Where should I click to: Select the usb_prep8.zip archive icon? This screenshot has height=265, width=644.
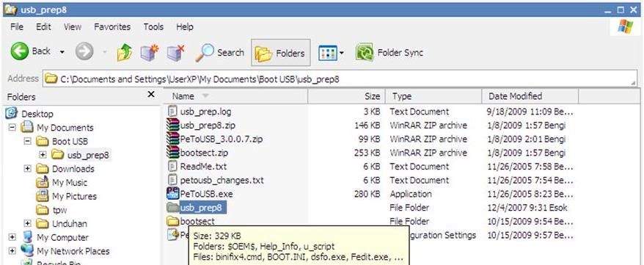pyautogui.click(x=173, y=125)
